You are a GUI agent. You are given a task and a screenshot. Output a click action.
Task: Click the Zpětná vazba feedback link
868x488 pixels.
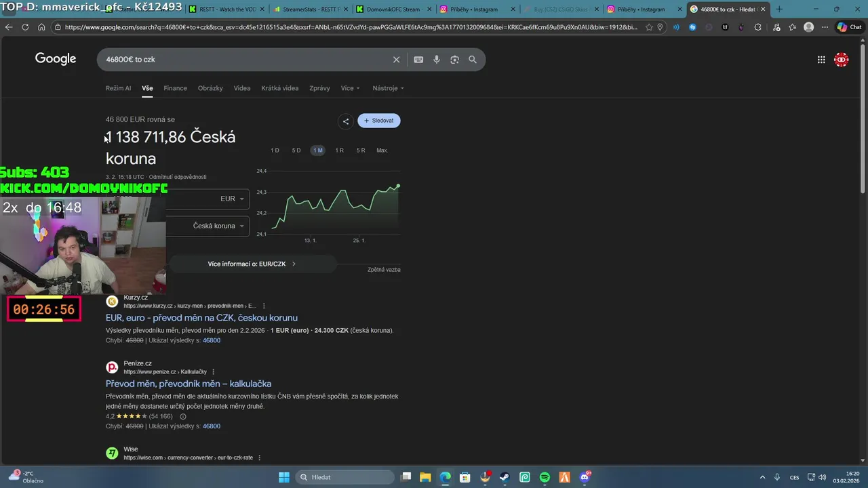[384, 270]
